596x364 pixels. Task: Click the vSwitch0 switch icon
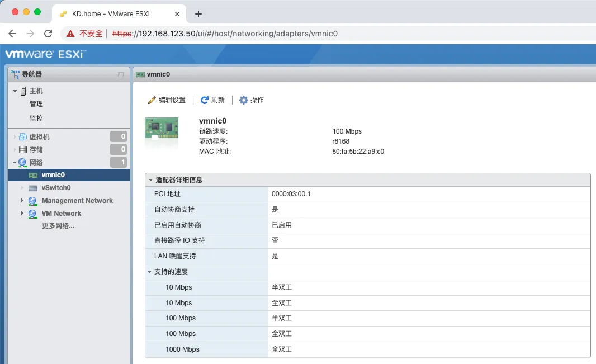(33, 188)
